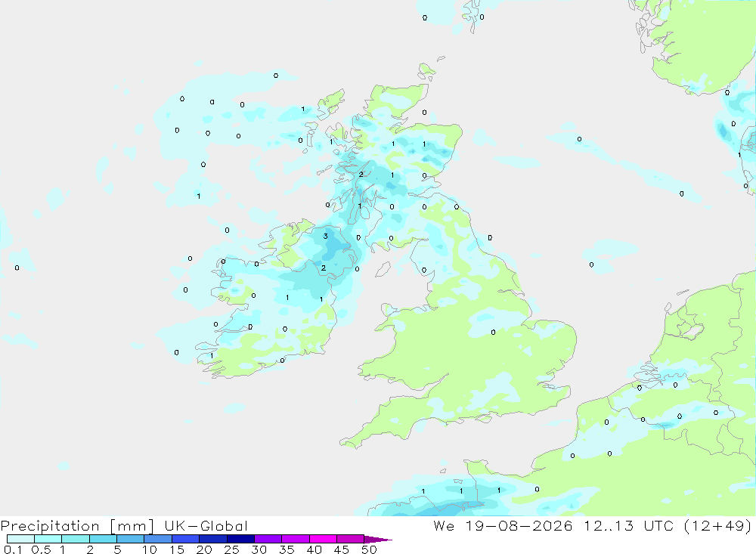Click the "40" legend scale value
The height and width of the screenshot is (554, 756).
click(x=314, y=549)
